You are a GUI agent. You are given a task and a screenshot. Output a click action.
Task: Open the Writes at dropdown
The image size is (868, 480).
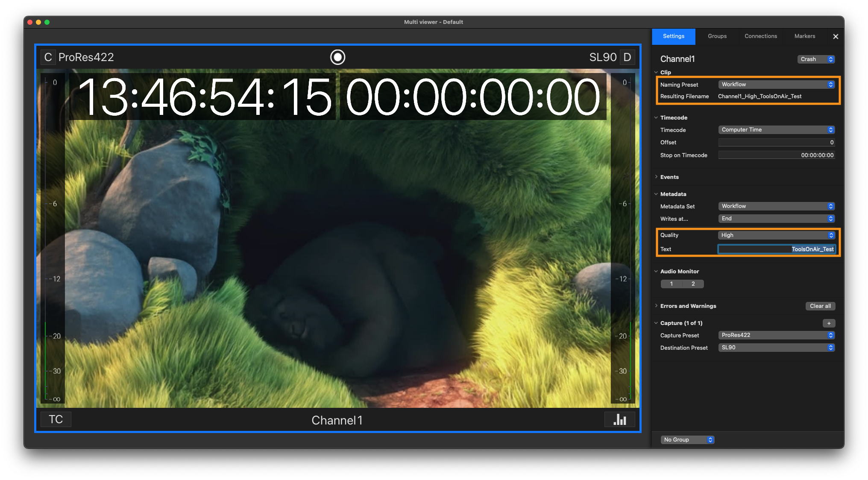pyautogui.click(x=776, y=219)
